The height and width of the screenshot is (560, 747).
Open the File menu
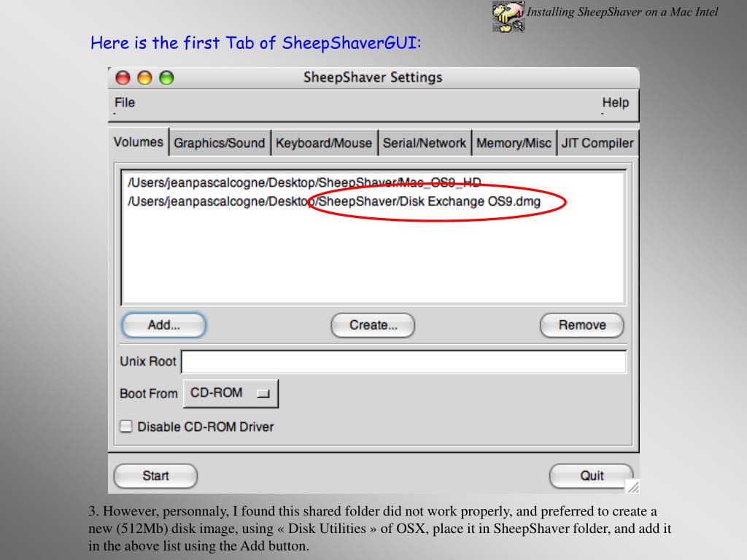(x=124, y=103)
